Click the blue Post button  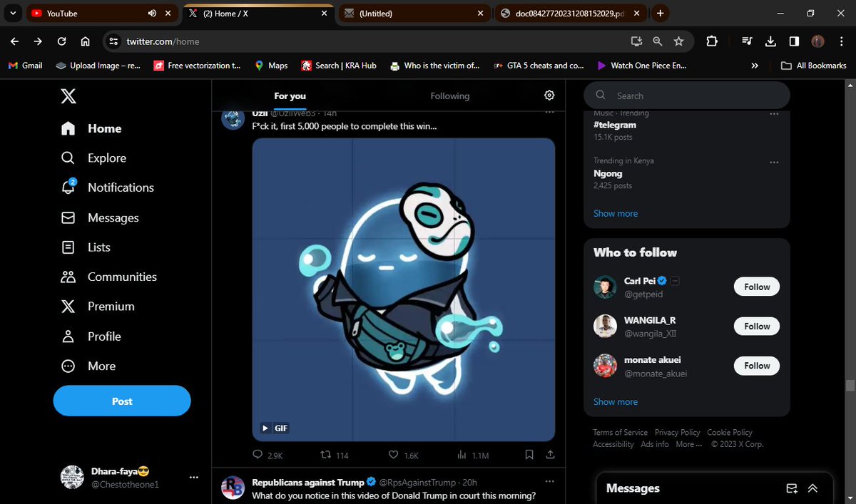[x=122, y=401]
